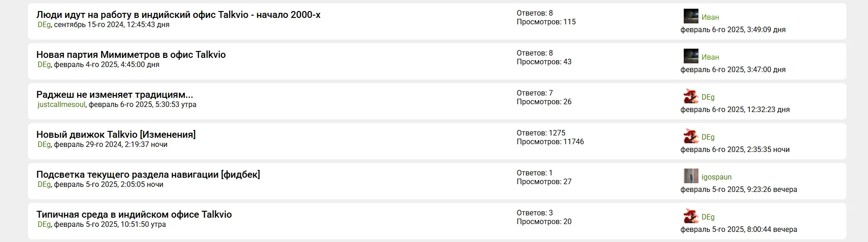Click author DEg under the first thread title
Image resolution: width=868 pixels, height=242 pixels.
(44, 25)
